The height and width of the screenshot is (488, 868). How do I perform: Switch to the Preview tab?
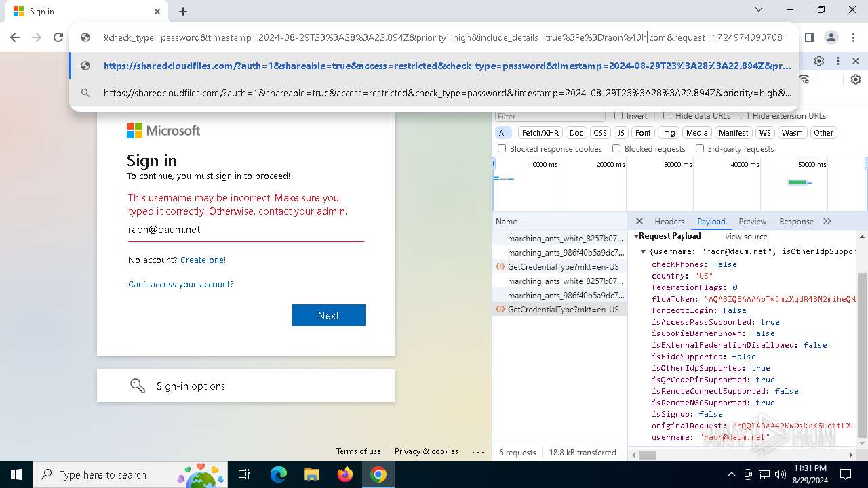pyautogui.click(x=753, y=222)
